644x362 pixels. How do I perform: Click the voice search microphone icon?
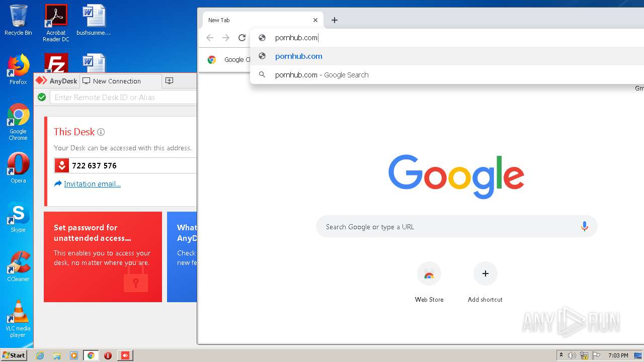[584, 227]
